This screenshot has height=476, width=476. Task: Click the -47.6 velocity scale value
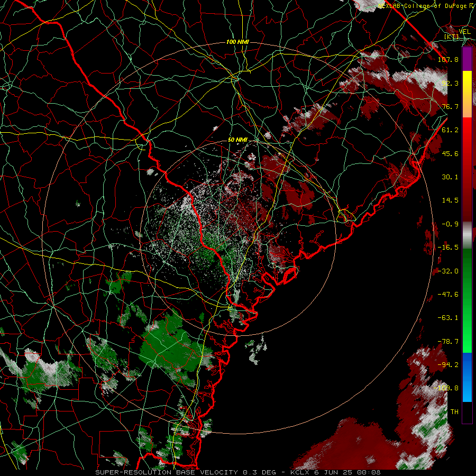tap(448, 295)
